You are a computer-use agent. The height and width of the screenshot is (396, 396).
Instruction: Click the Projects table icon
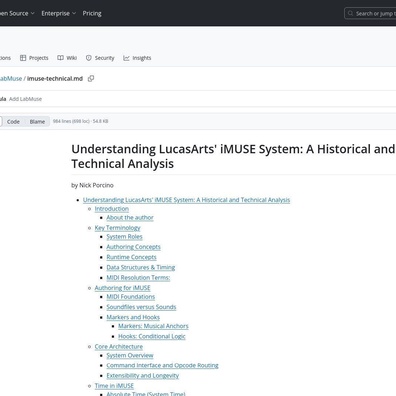23,58
